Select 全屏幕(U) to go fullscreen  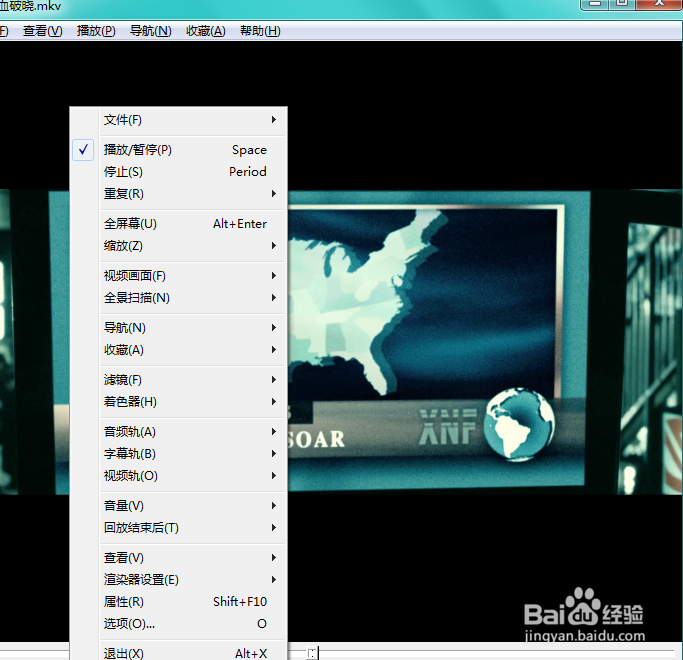point(178,224)
